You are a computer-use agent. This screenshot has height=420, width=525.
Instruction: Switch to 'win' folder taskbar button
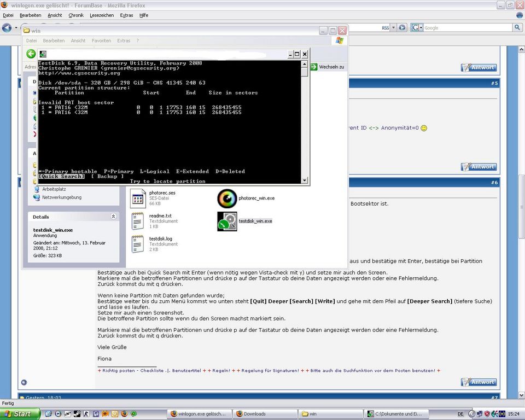tap(330, 414)
